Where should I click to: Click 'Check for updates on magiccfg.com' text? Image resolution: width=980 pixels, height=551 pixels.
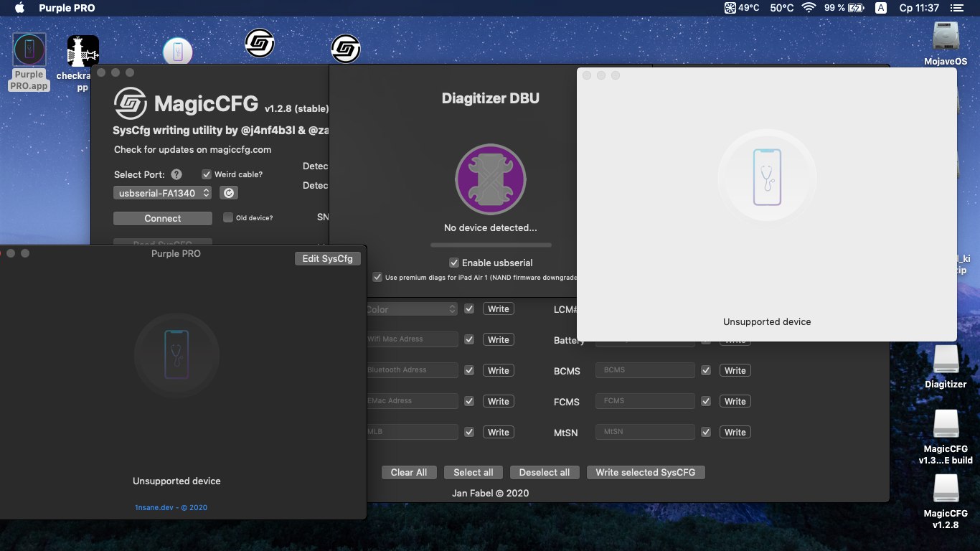click(x=192, y=150)
